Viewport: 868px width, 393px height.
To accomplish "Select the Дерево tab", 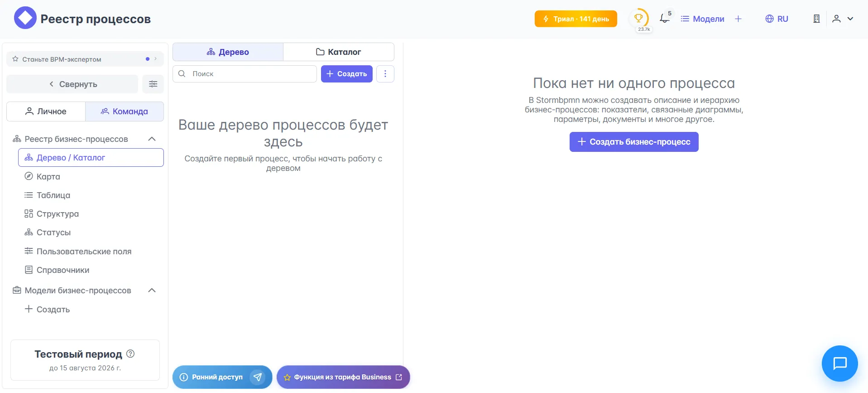I will (x=228, y=52).
